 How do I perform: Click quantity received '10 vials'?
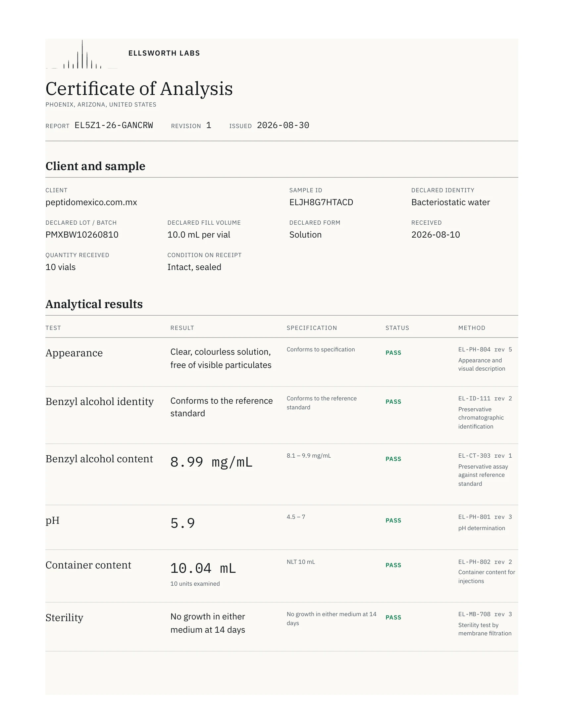(x=61, y=267)
